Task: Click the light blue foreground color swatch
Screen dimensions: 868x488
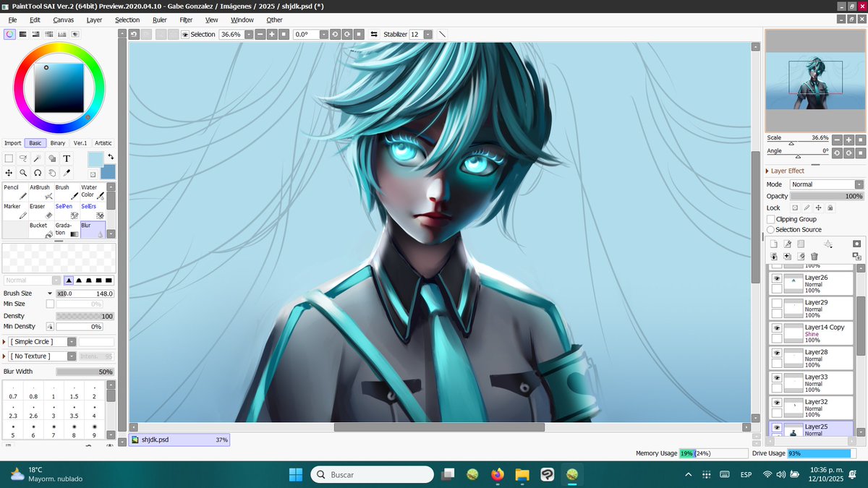Action: click(95, 159)
